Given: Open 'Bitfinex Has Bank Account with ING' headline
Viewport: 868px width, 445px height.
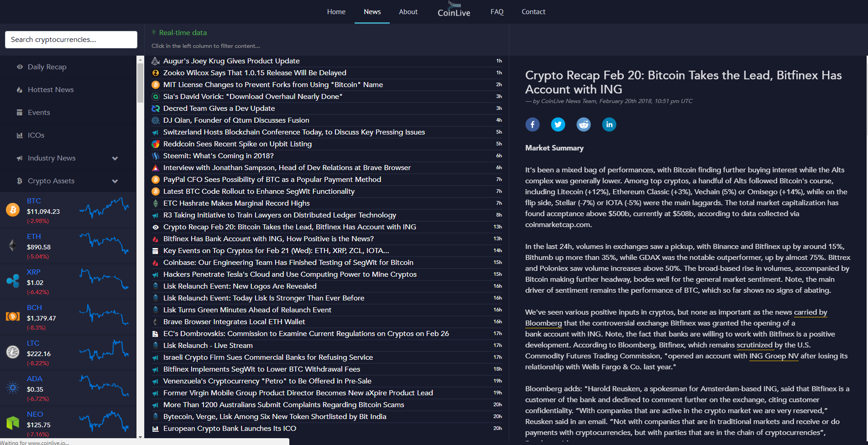Looking at the screenshot, I should click(268, 239).
